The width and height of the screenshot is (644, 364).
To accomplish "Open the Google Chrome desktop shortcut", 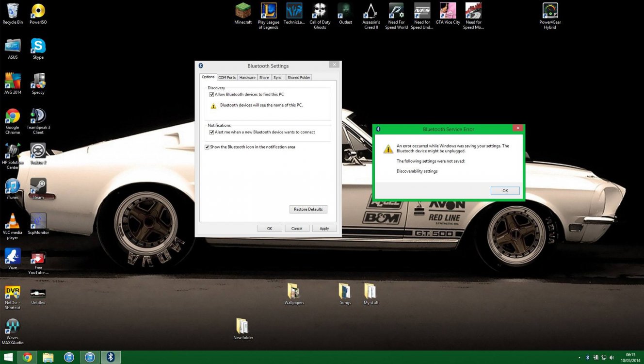I will (13, 121).
